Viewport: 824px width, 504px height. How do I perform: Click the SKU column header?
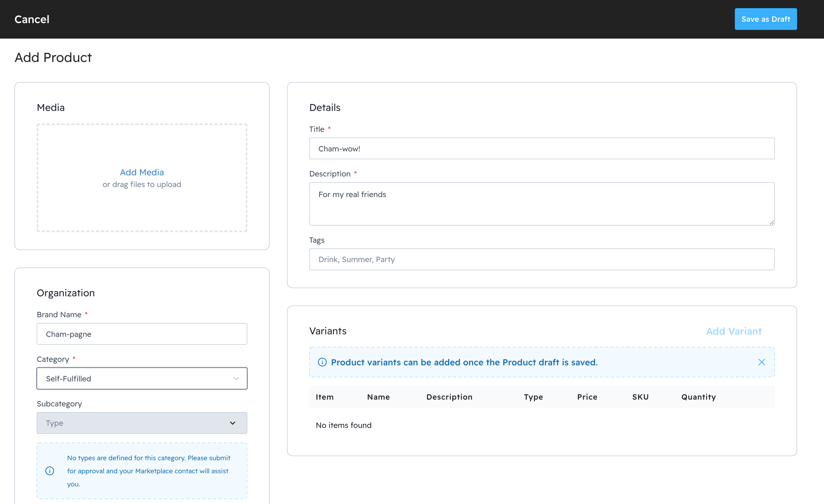(640, 397)
